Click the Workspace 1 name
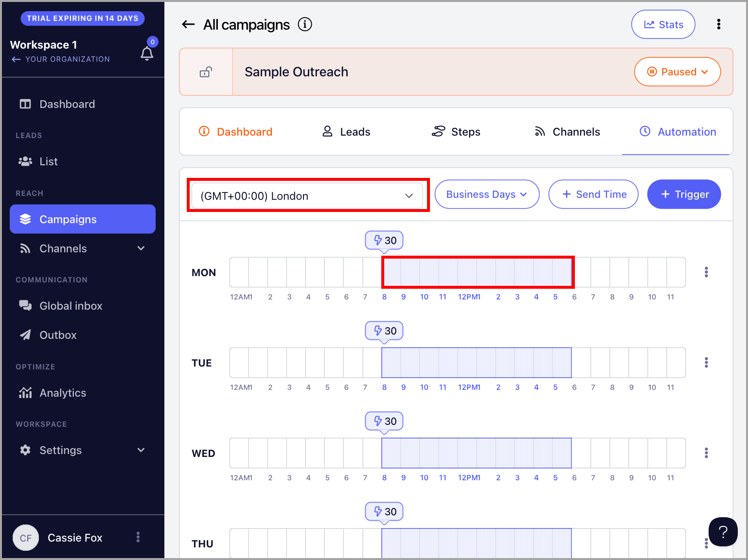The height and width of the screenshot is (560, 748). click(44, 45)
